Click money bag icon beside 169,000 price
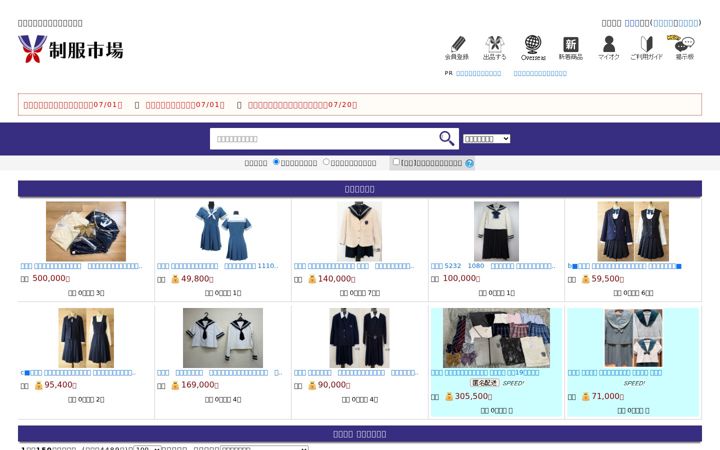Screen dimensions: 720x450 tap(175, 385)
